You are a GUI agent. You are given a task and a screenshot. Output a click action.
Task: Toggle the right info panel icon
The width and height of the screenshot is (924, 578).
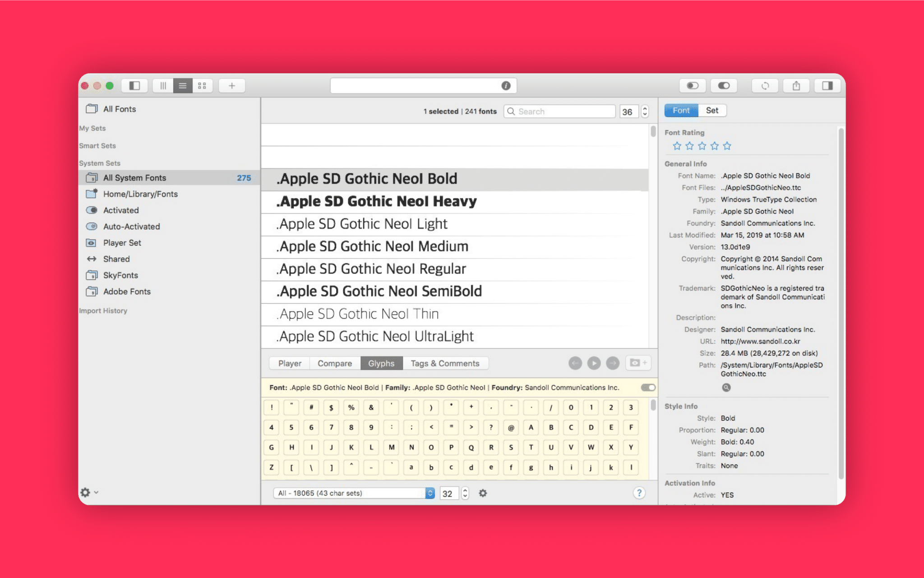click(827, 86)
